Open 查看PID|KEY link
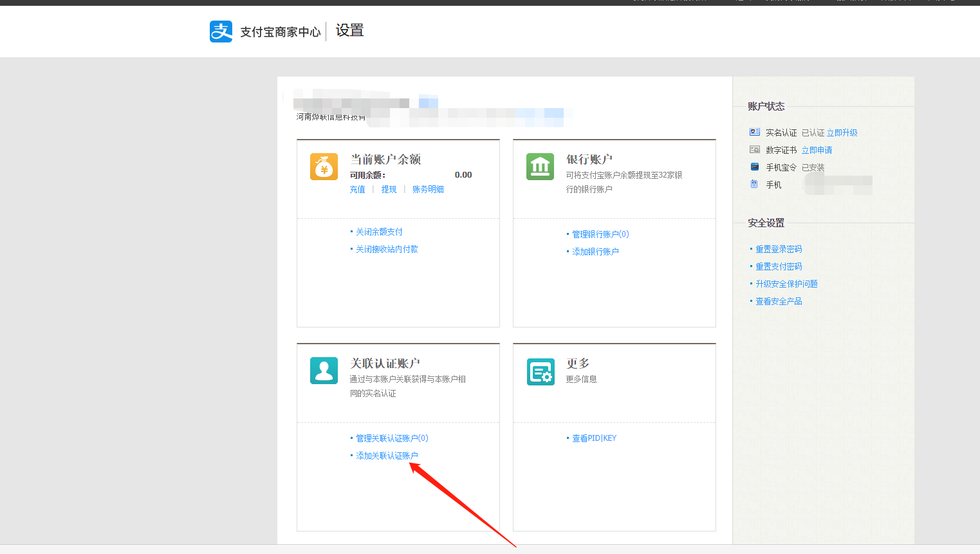 594,438
